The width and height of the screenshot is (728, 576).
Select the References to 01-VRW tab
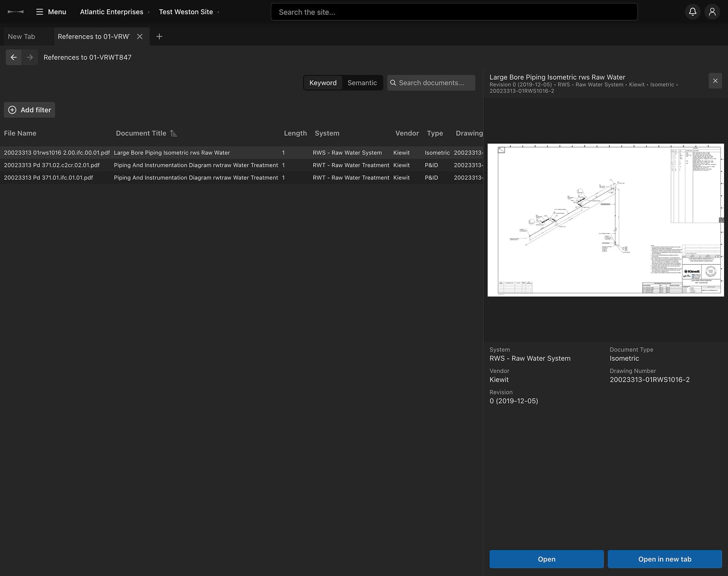pyautogui.click(x=93, y=36)
